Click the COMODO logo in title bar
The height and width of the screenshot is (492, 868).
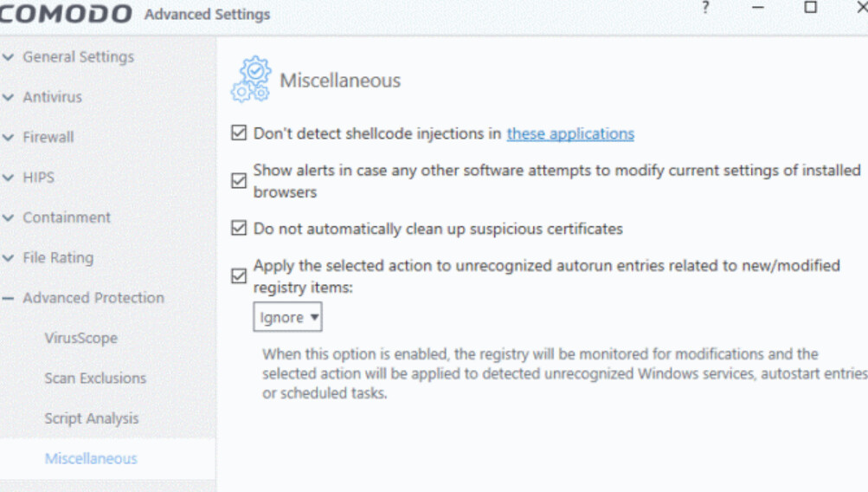tap(67, 14)
